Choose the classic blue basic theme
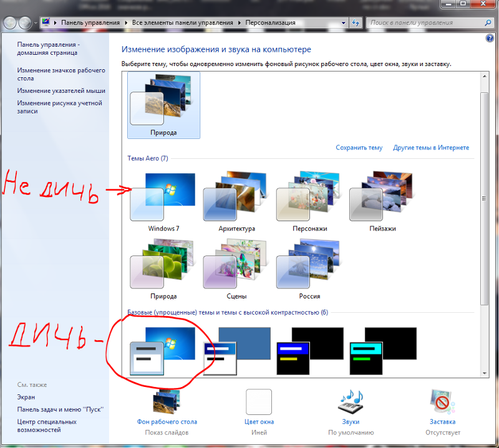 click(x=237, y=351)
